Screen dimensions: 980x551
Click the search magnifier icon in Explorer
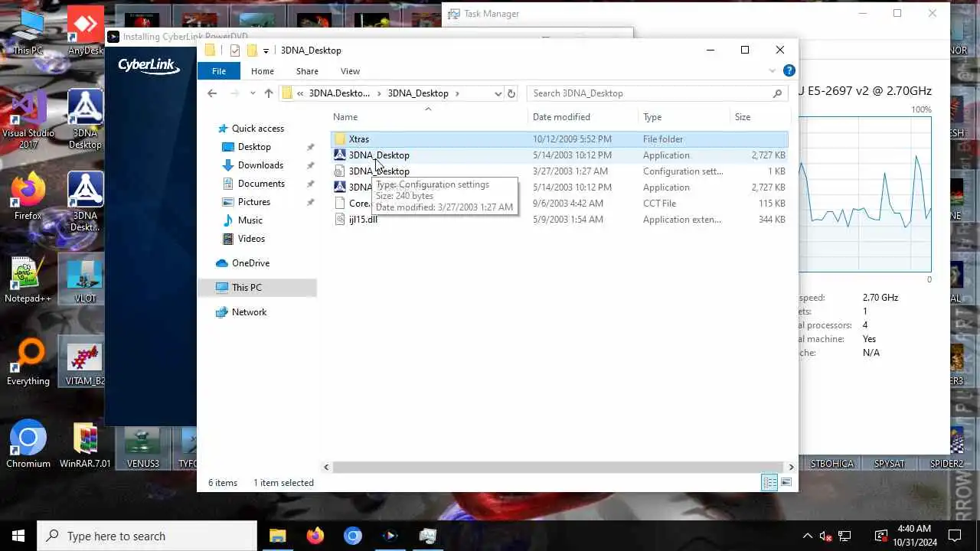click(778, 93)
